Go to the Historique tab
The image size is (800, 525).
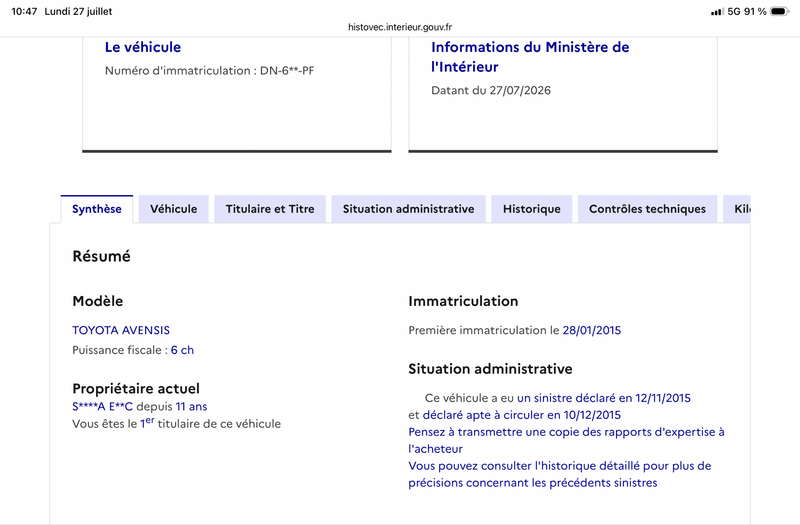pos(532,209)
